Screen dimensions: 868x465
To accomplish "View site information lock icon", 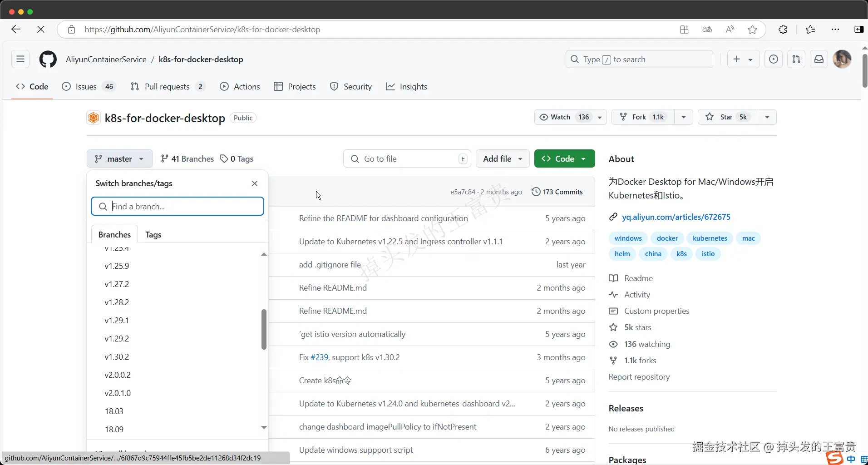I will pyautogui.click(x=71, y=30).
